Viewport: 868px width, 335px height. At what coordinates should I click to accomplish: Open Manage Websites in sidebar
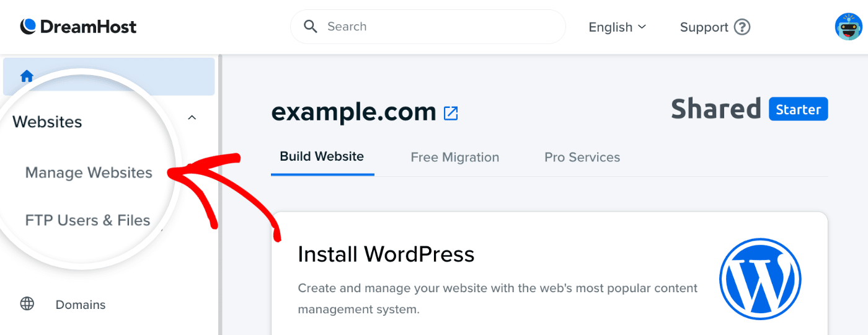tap(89, 172)
